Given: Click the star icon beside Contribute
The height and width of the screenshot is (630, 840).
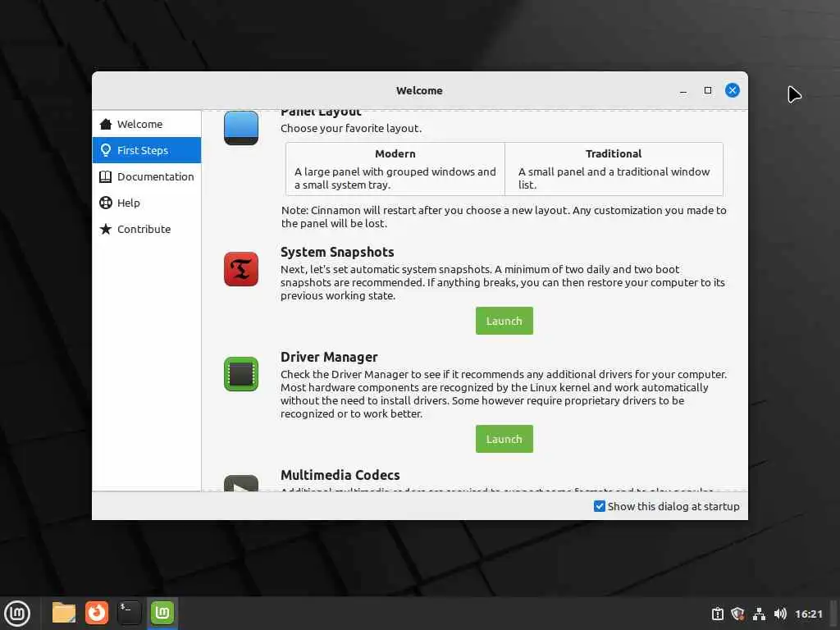Looking at the screenshot, I should pos(106,229).
